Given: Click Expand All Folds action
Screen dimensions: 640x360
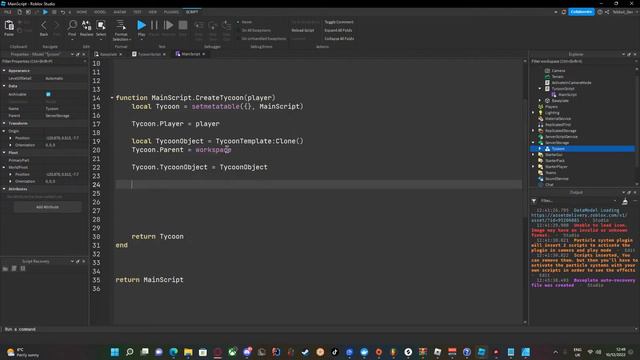Looking at the screenshot, I should 338,30.
